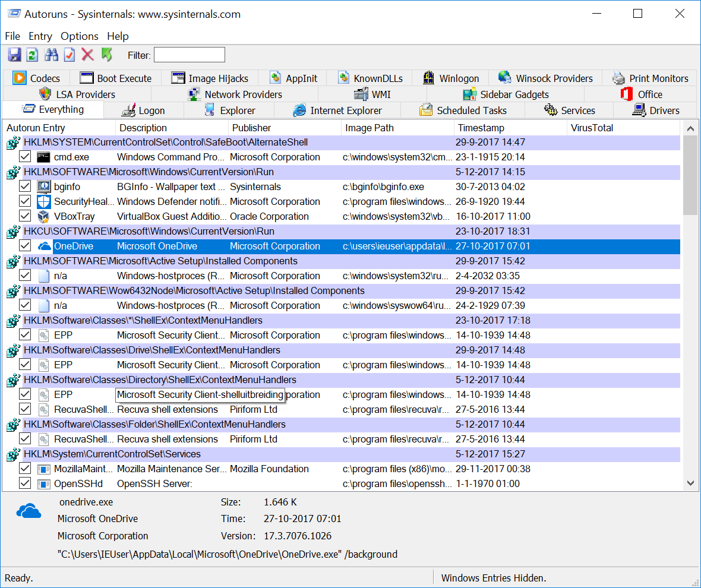Click the document with red checkmark toolbar icon
This screenshot has width=701, height=588.
click(70, 55)
